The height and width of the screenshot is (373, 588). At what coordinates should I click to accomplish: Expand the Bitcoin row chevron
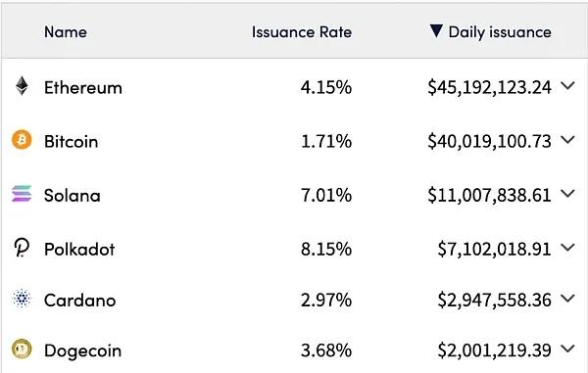tap(567, 140)
